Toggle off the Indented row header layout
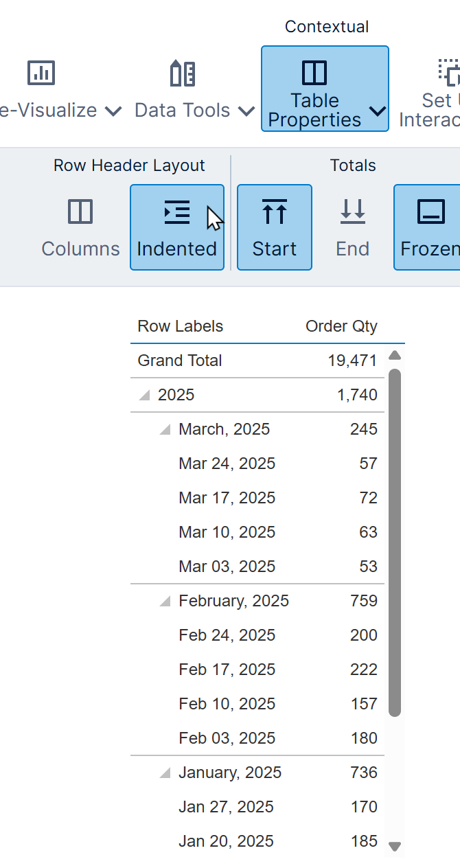 pyautogui.click(x=177, y=227)
